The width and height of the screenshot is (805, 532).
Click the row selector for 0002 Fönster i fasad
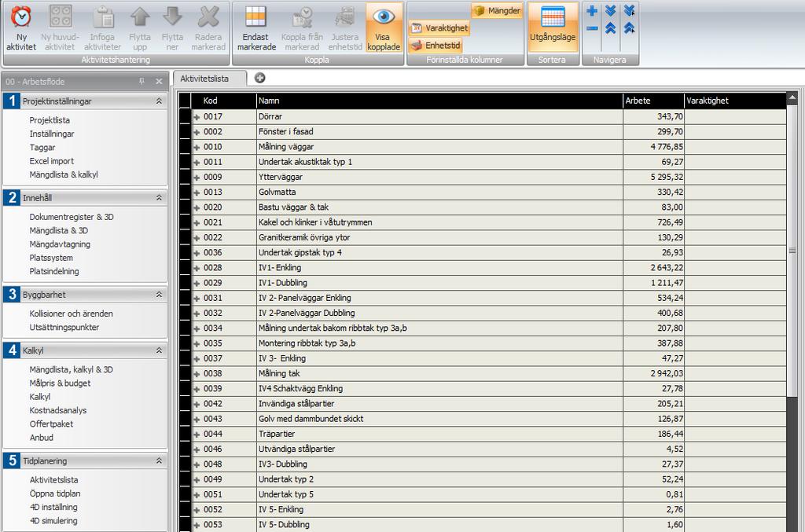pos(185,132)
